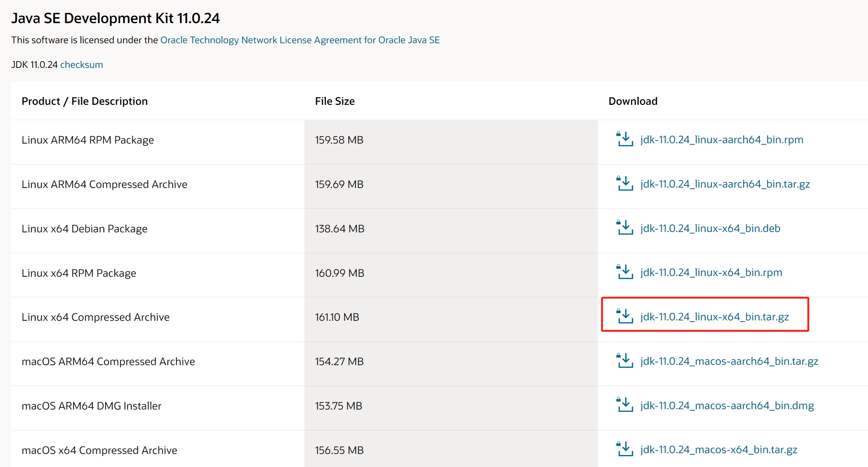Click the Java SE Development Kit 11.0.24 heading
This screenshot has height=467, width=868.
pos(116,18)
